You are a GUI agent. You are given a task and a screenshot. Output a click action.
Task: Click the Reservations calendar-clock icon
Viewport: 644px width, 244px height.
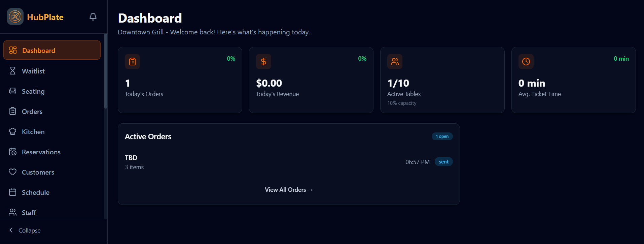13,152
